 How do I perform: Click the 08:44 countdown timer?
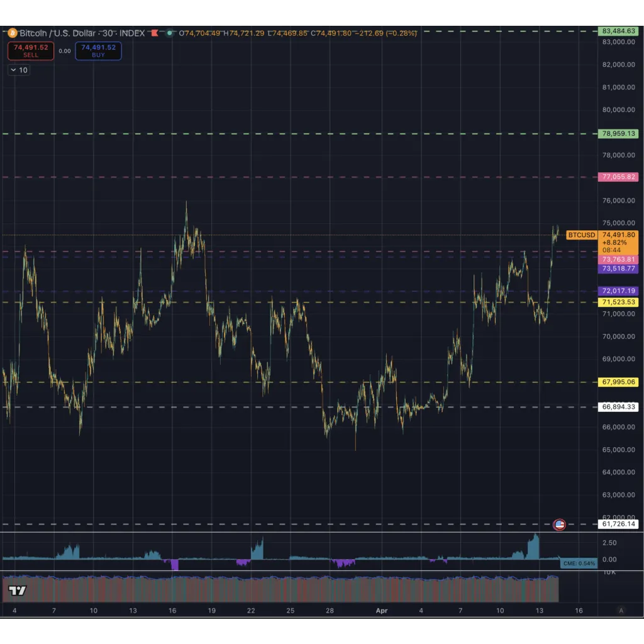[611, 250]
